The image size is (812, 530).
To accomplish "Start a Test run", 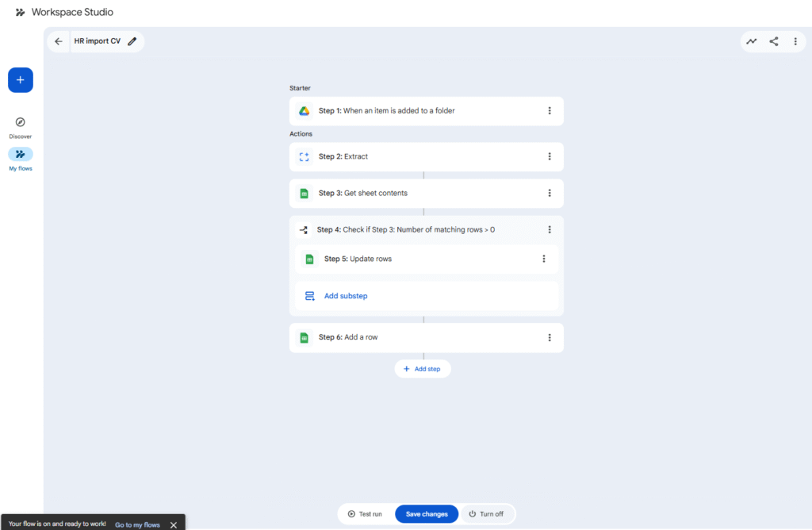I will click(x=365, y=514).
